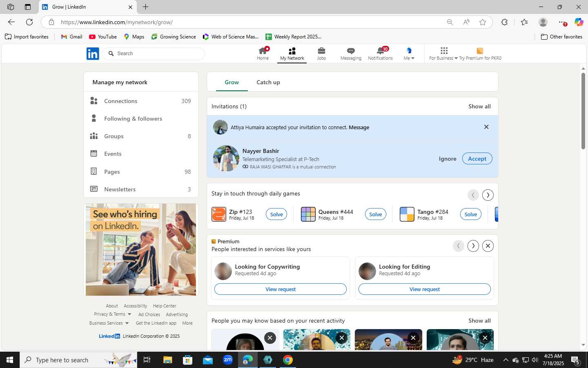Image resolution: width=588 pixels, height=368 pixels.
Task: Click the Tango game icon
Action: tap(407, 214)
